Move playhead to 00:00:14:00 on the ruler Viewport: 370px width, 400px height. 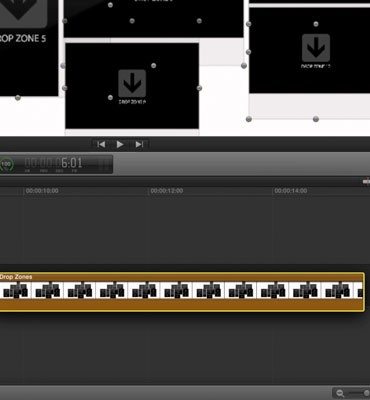(x=291, y=191)
